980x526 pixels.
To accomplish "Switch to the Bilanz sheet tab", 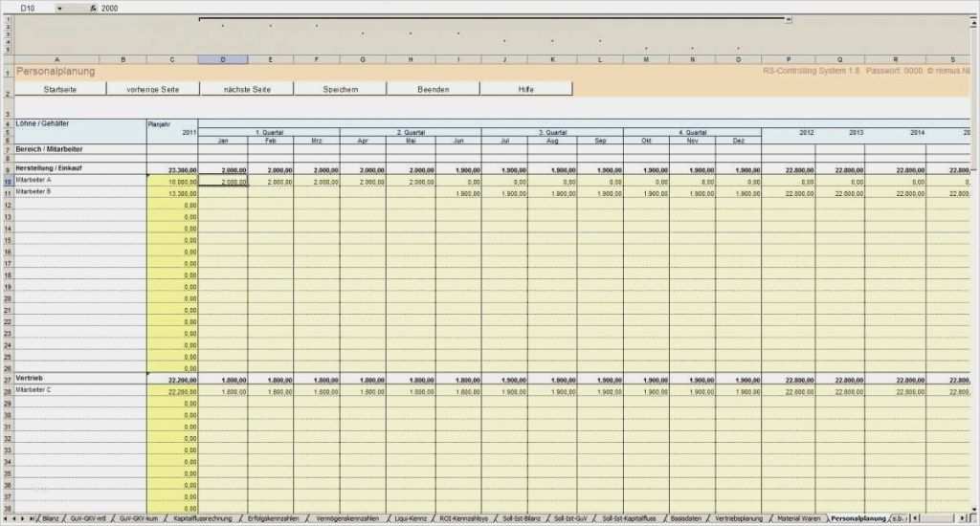I will tap(51, 518).
